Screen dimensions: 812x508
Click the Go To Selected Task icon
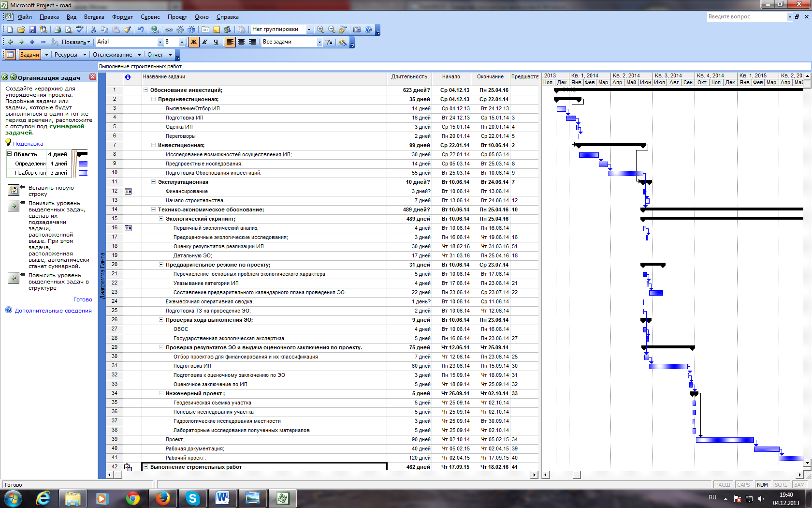343,30
